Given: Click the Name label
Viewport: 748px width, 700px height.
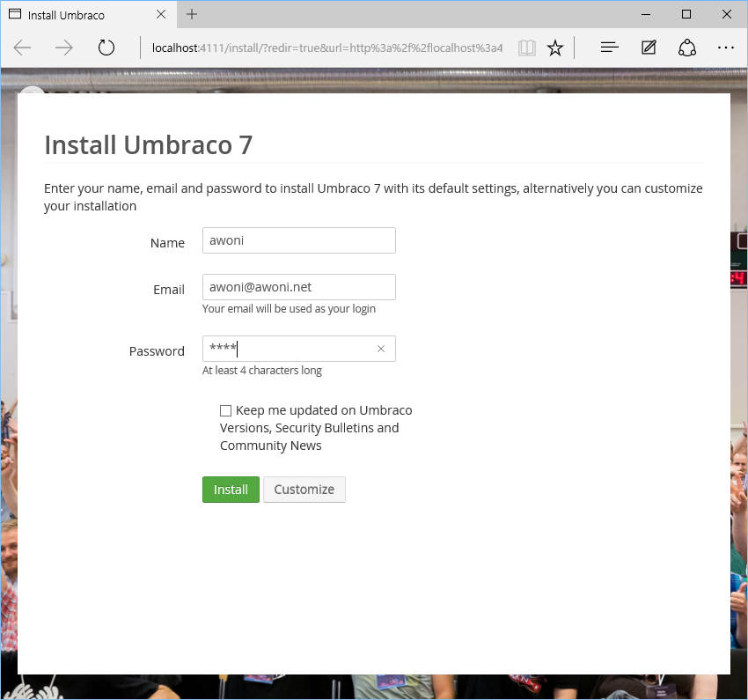Looking at the screenshot, I should (x=167, y=243).
